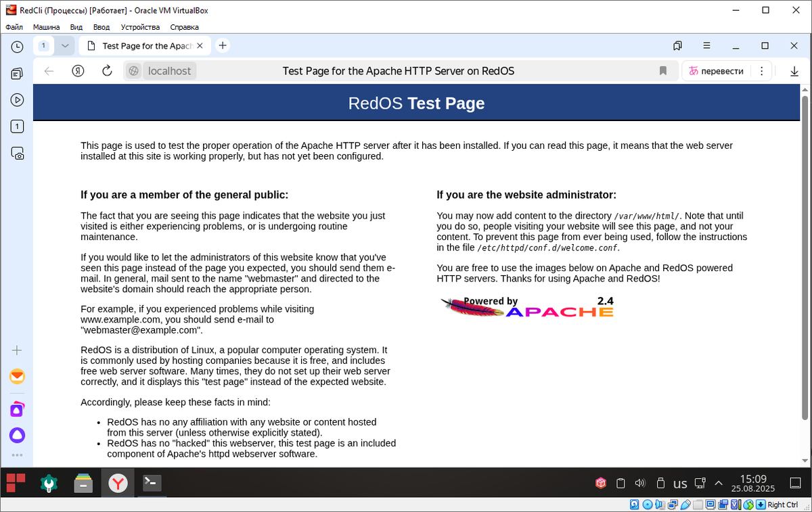
Task: Close the Test Page tab
Action: pyautogui.click(x=200, y=46)
